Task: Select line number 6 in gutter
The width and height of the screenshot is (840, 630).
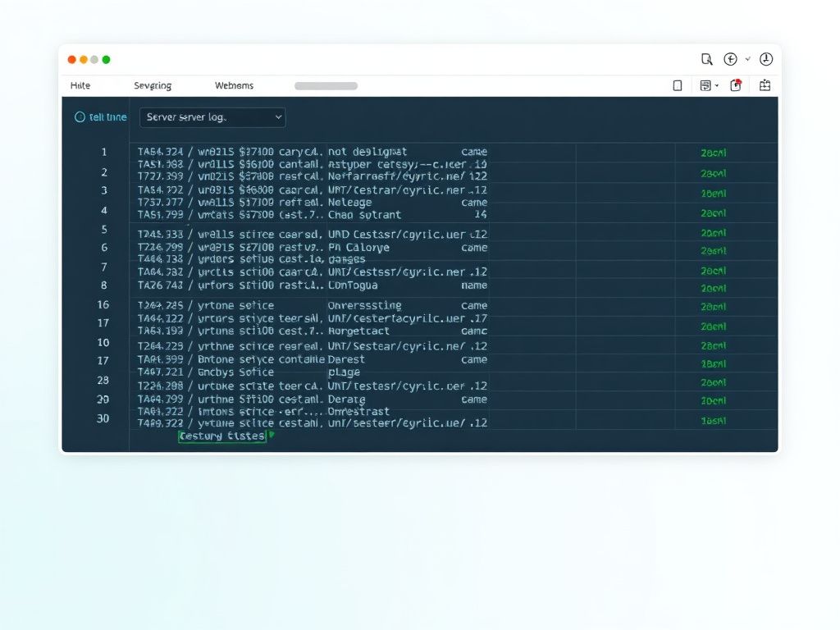Action: tap(104, 248)
